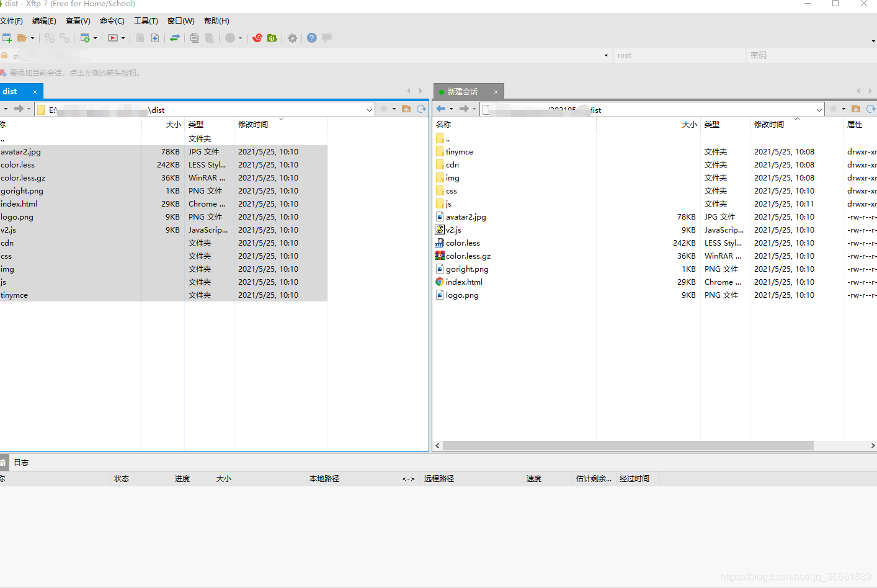Expand the Open Session dropdown arrow
This screenshot has width=877, height=588.
(33, 38)
